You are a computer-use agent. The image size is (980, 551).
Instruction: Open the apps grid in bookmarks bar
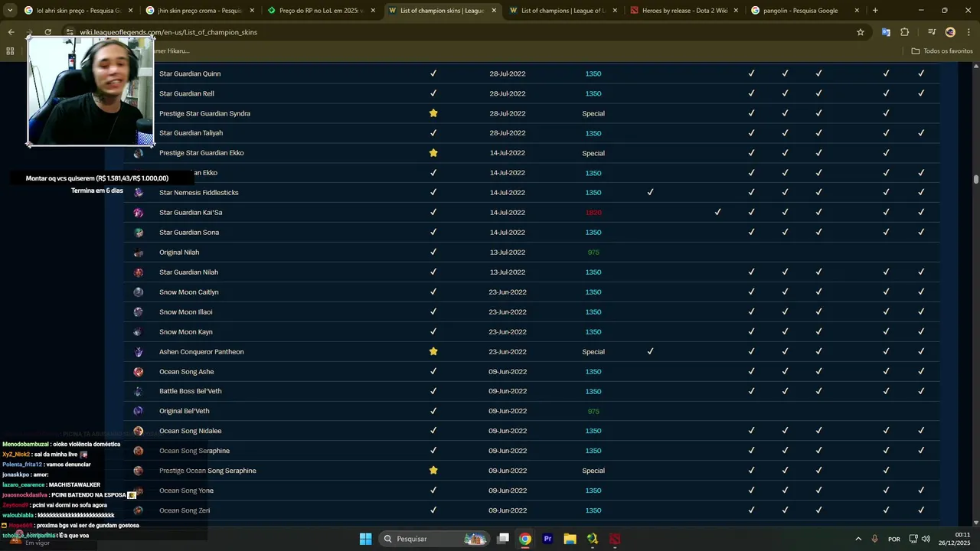(x=10, y=51)
